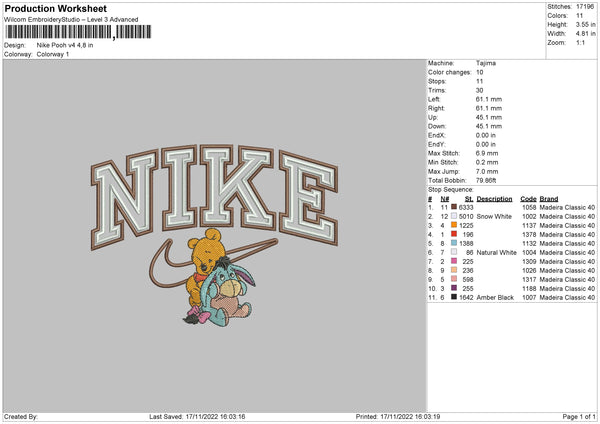The image size is (600, 424).
Task: Select the purple swatch, code 1188
Action: (454, 288)
